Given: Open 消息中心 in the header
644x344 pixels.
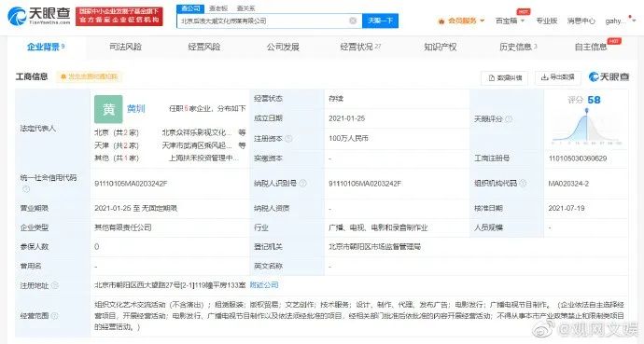Looking at the screenshot, I should (x=581, y=21).
